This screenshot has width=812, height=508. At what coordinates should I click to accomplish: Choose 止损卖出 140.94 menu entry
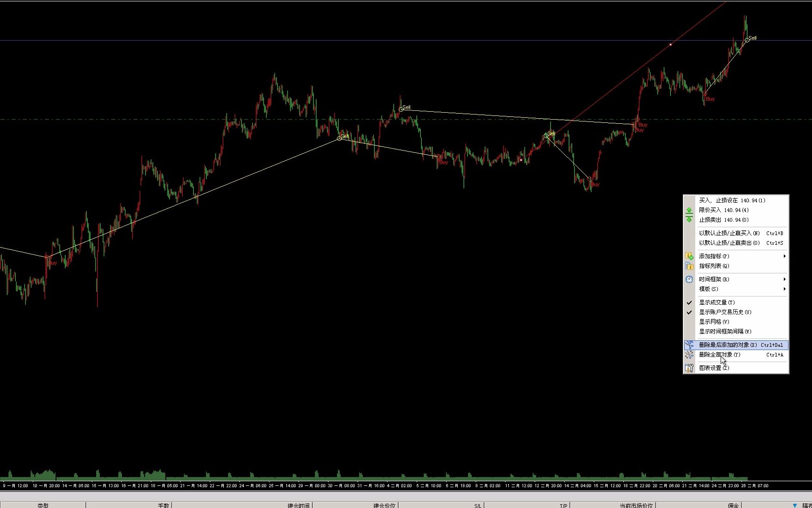736,220
